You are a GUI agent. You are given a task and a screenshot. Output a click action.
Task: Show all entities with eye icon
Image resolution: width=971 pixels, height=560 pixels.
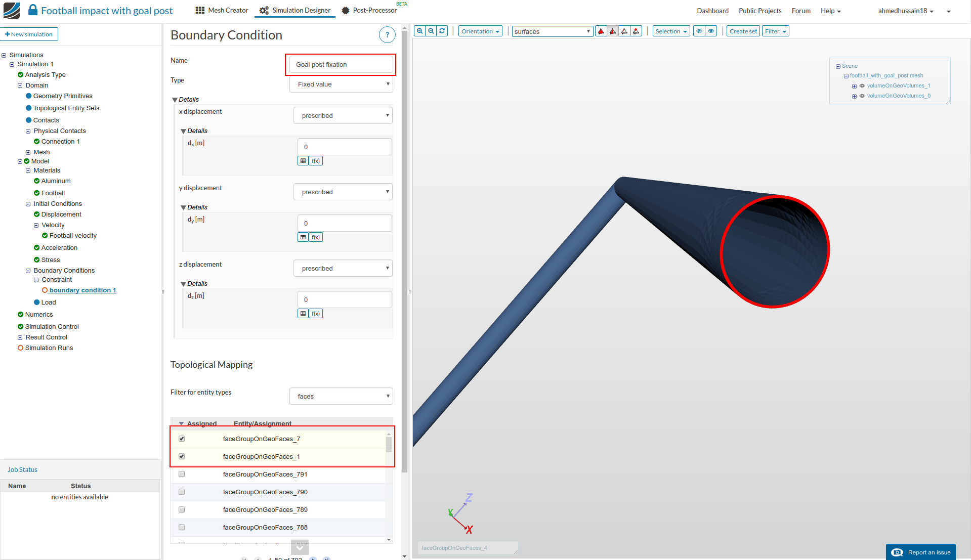[x=711, y=31]
